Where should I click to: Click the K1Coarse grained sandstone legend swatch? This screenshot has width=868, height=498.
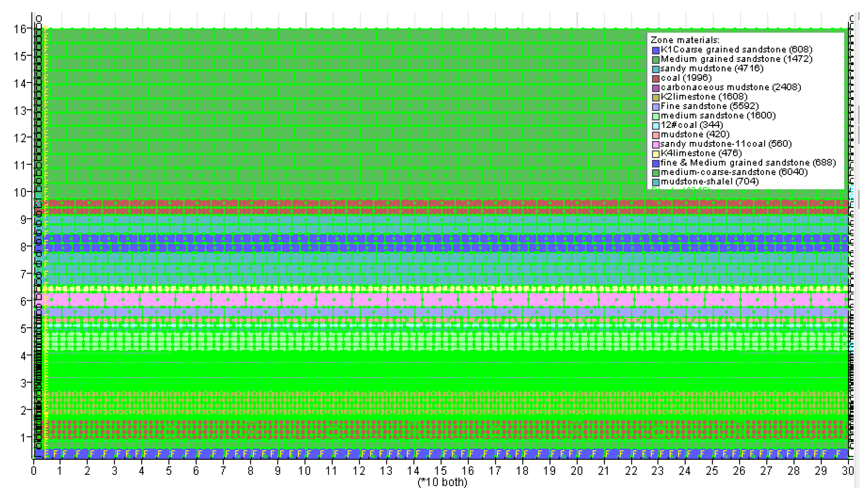pos(655,50)
